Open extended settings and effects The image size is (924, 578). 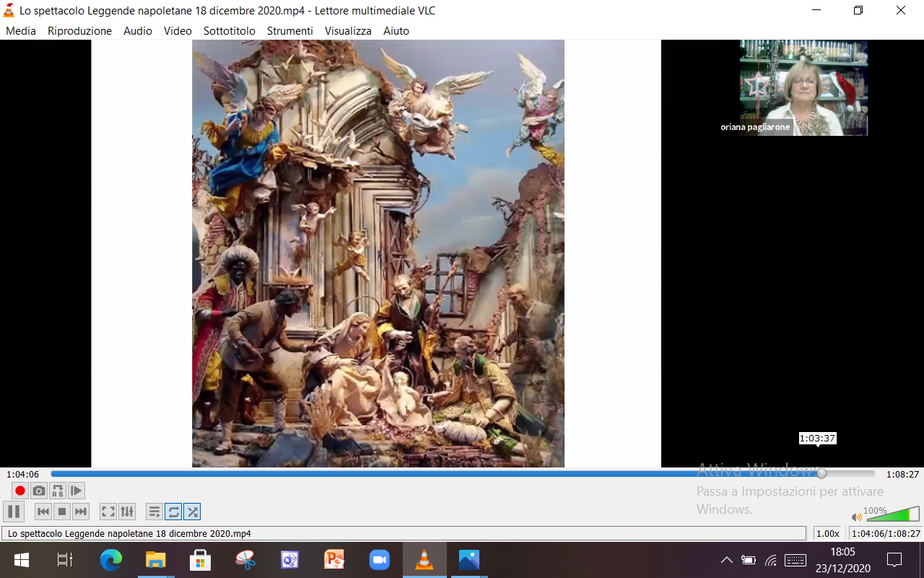[127, 512]
